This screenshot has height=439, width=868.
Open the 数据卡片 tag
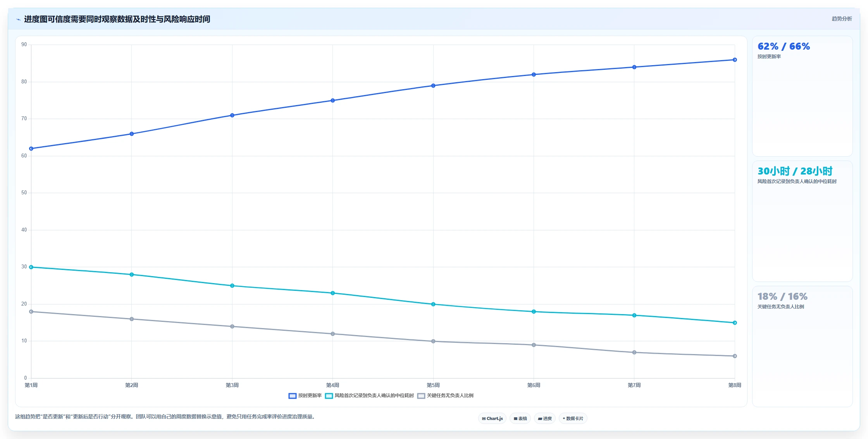573,418
